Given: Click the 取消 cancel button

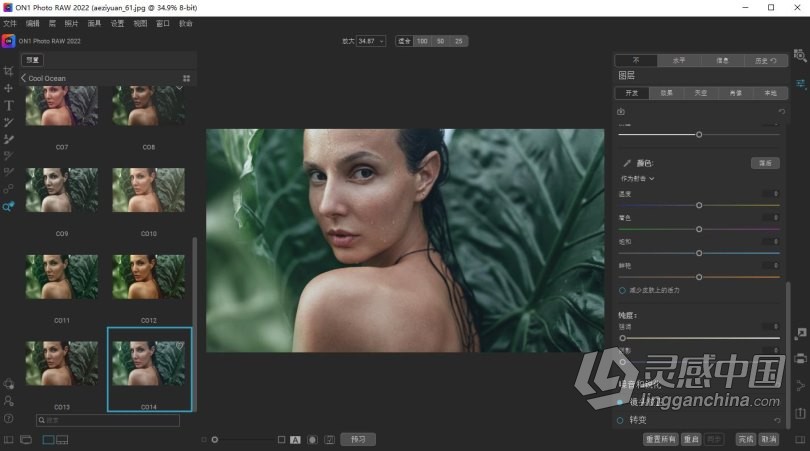Looking at the screenshot, I should pos(769,440).
